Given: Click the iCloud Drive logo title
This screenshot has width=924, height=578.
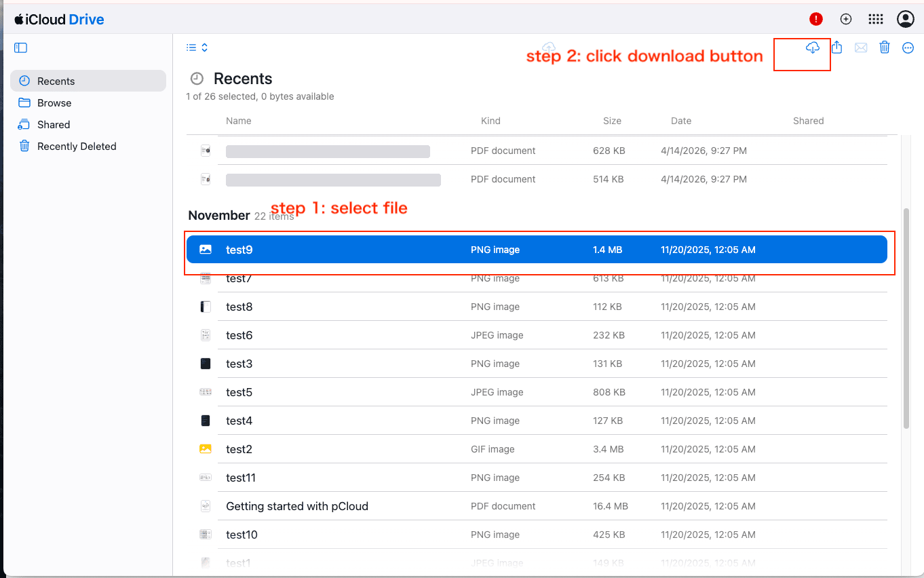Looking at the screenshot, I should point(59,19).
